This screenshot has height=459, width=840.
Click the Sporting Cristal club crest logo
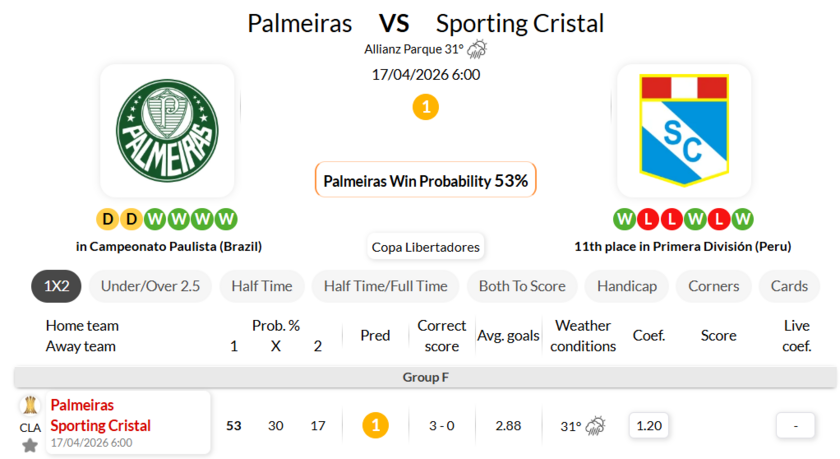683,131
